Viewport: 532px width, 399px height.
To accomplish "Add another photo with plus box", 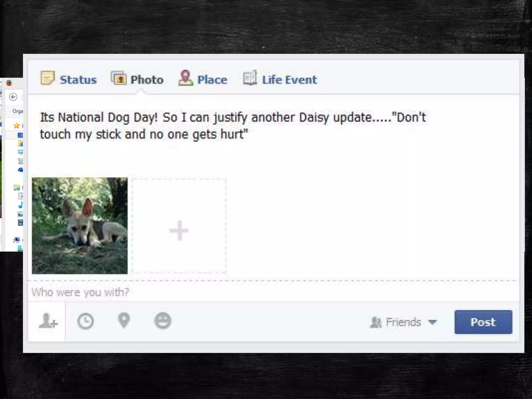I will click(x=179, y=225).
